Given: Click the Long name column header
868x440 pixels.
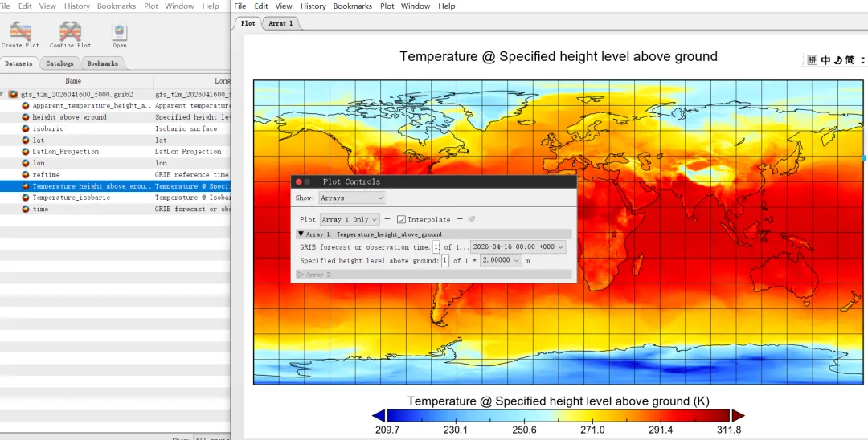Looking at the screenshot, I should coord(192,81).
